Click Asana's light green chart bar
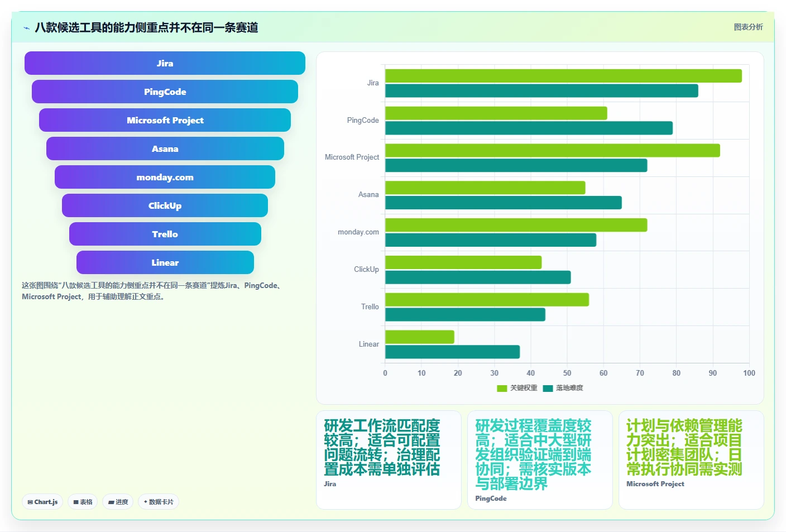The width and height of the screenshot is (786, 532). 485,188
